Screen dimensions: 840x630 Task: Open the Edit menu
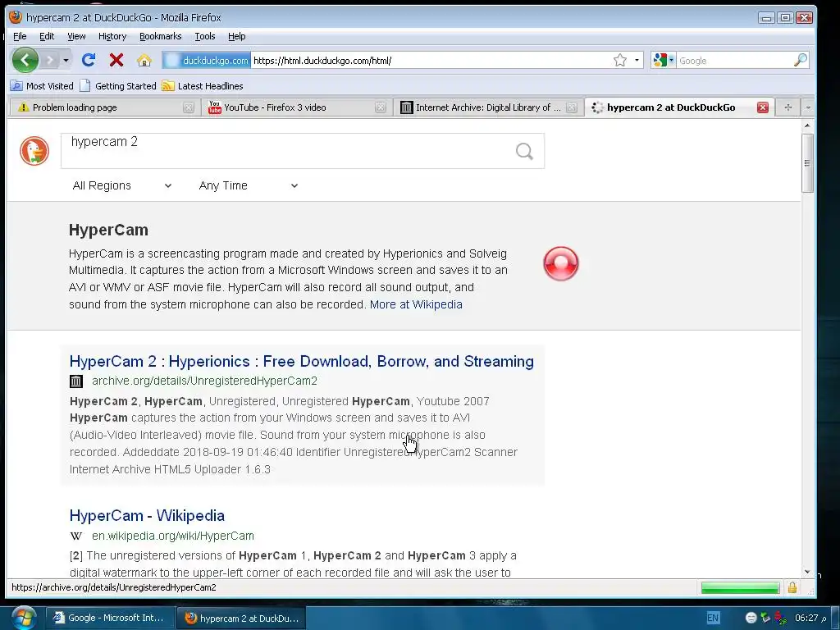tap(47, 36)
